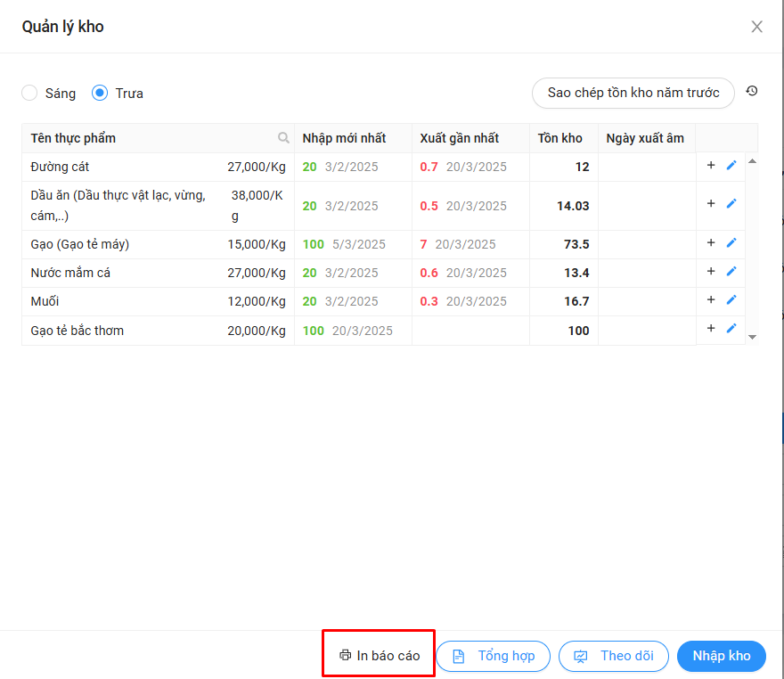Select the Trưa radio option
The width and height of the screenshot is (784, 679).
[x=100, y=93]
